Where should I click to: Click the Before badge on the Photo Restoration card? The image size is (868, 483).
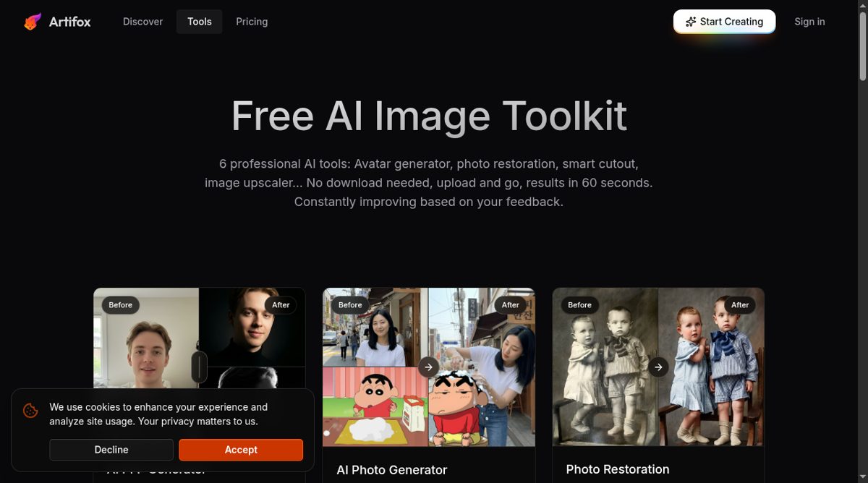click(x=579, y=305)
